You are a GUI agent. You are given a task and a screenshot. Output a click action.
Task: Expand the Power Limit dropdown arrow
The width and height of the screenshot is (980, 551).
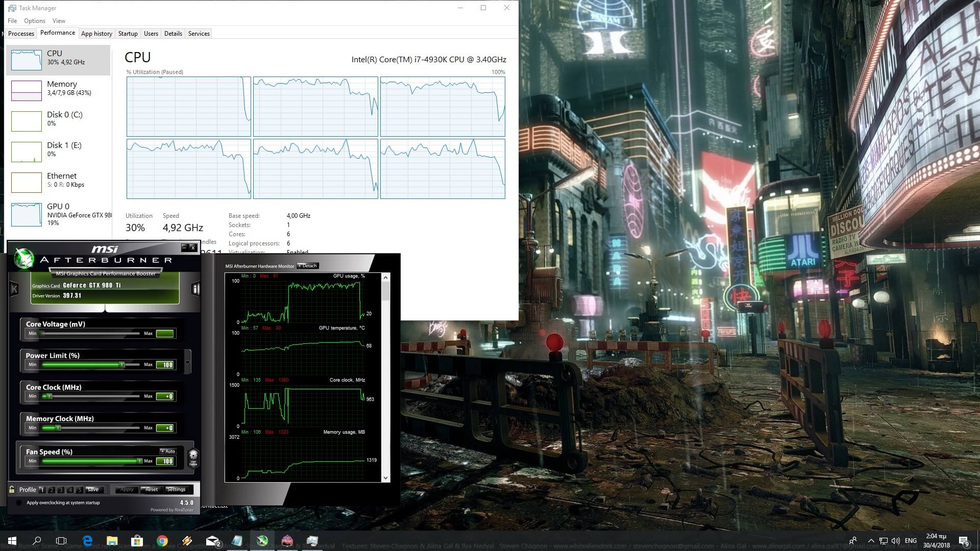(187, 363)
